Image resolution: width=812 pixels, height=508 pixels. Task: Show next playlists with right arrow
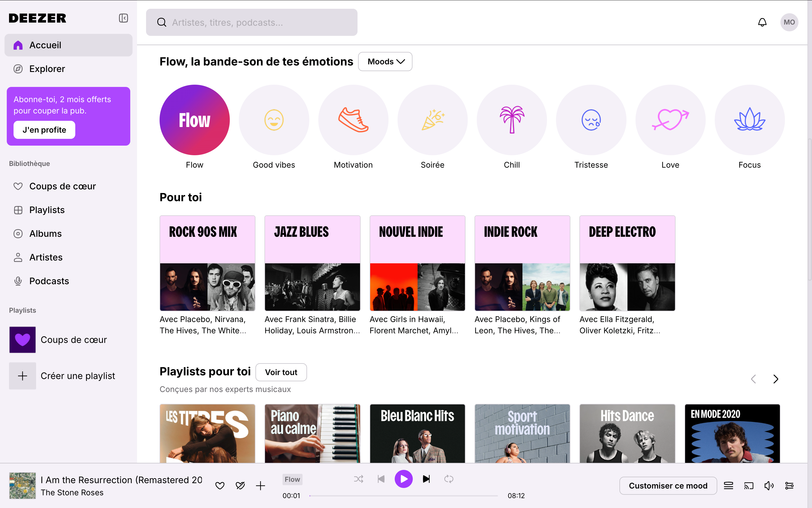click(x=775, y=379)
